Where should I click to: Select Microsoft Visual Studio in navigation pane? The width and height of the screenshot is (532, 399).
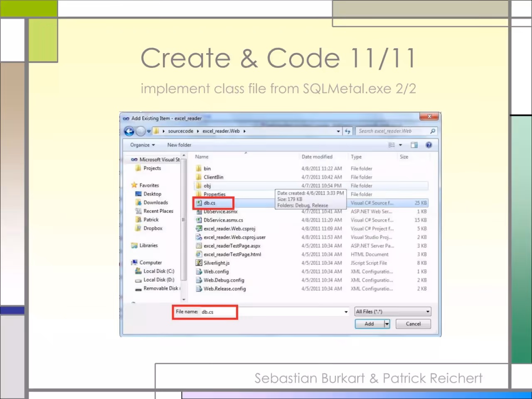[155, 160]
